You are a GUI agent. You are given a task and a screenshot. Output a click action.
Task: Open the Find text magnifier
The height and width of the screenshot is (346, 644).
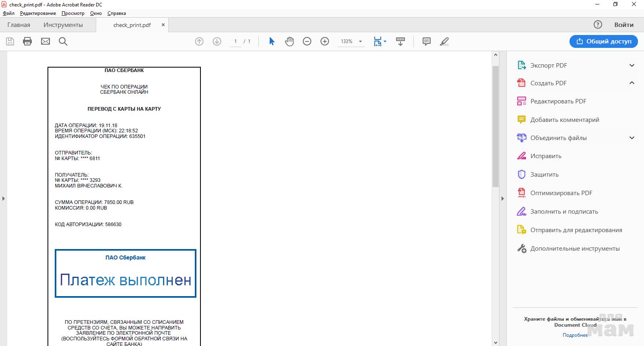(63, 41)
